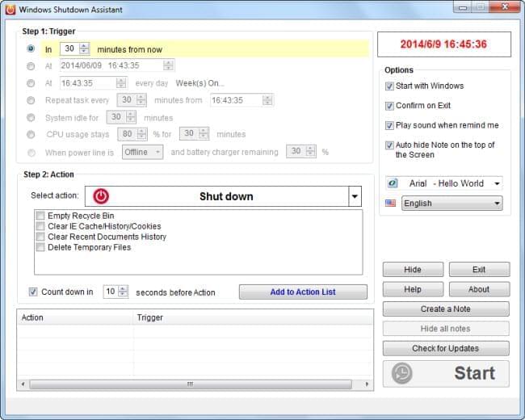Click the Shut down action text
The height and width of the screenshot is (420, 525).
tap(226, 196)
